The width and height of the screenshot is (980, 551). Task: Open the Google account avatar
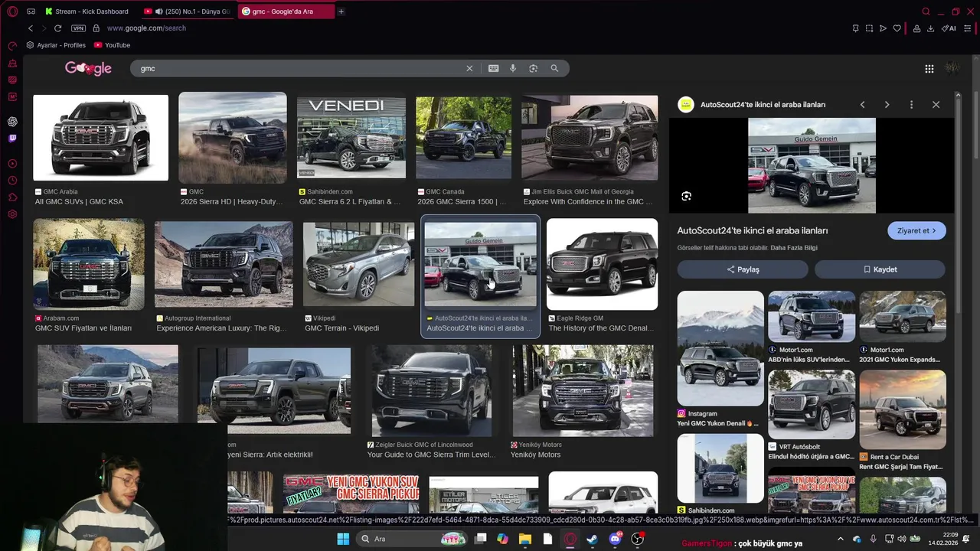pyautogui.click(x=952, y=68)
